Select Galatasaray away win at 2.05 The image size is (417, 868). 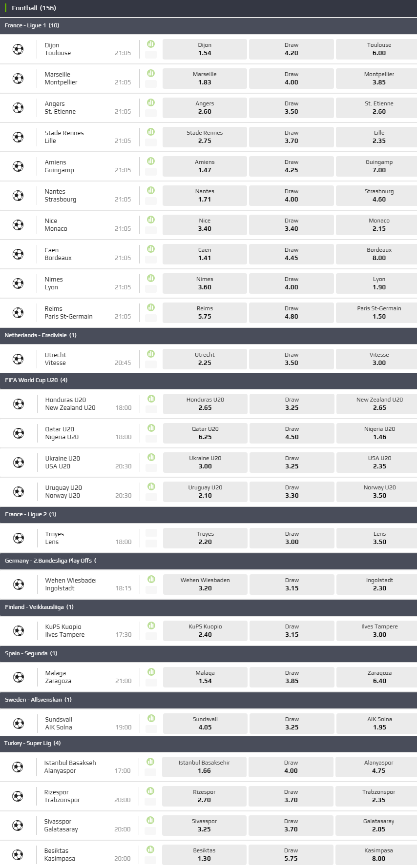pyautogui.click(x=378, y=826)
